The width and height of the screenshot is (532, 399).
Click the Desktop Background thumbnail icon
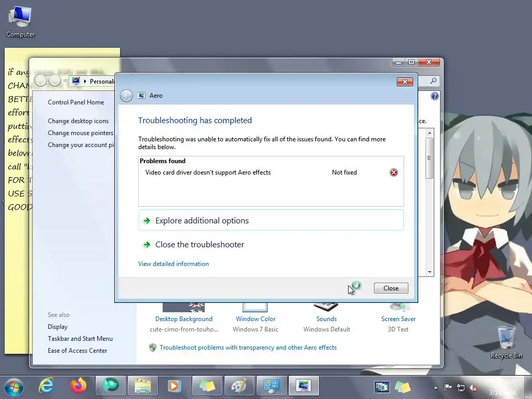point(183,308)
